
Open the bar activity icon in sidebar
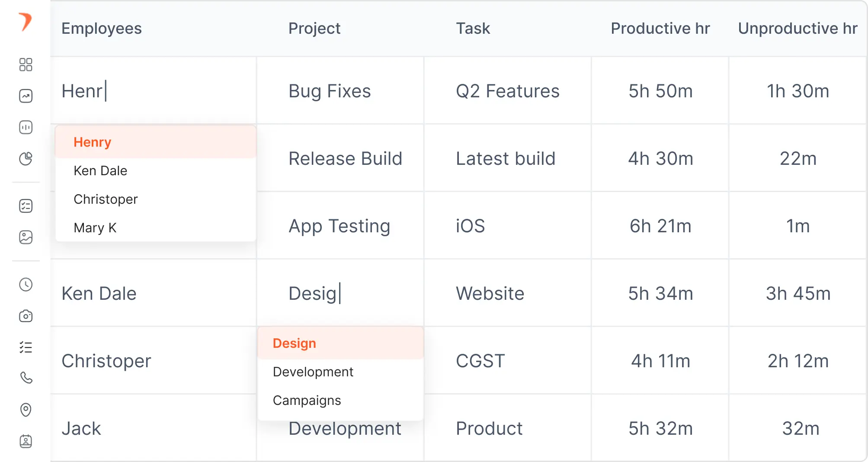[26, 127]
